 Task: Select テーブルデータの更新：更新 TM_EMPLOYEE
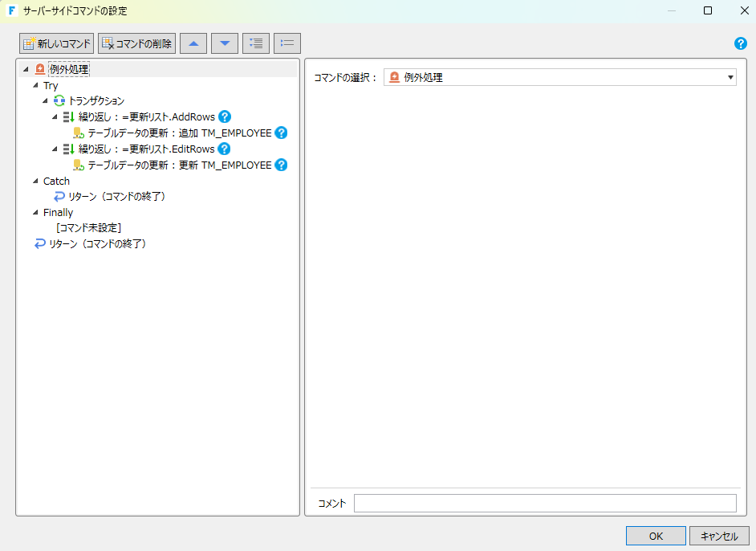pos(179,165)
